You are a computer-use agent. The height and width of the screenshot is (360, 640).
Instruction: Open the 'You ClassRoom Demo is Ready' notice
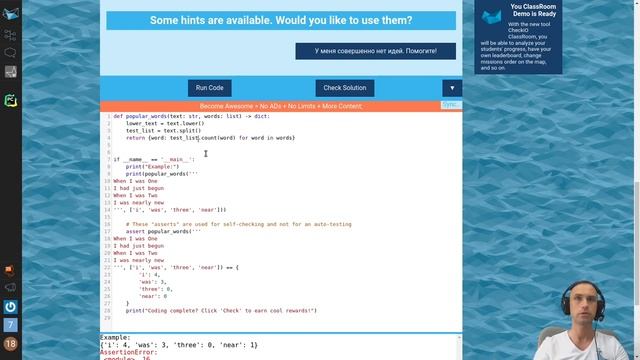(518, 37)
